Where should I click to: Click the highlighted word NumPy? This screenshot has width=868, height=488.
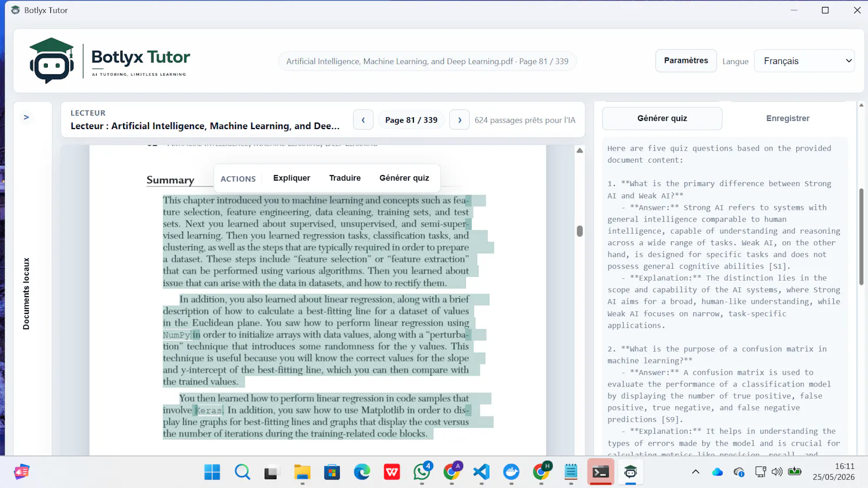coord(177,335)
